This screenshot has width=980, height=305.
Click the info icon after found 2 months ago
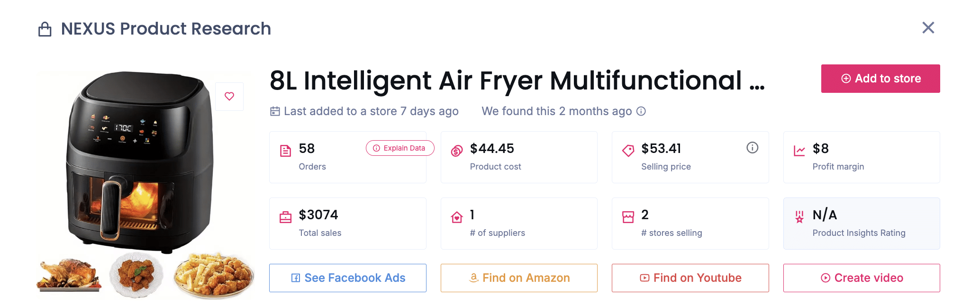click(641, 111)
